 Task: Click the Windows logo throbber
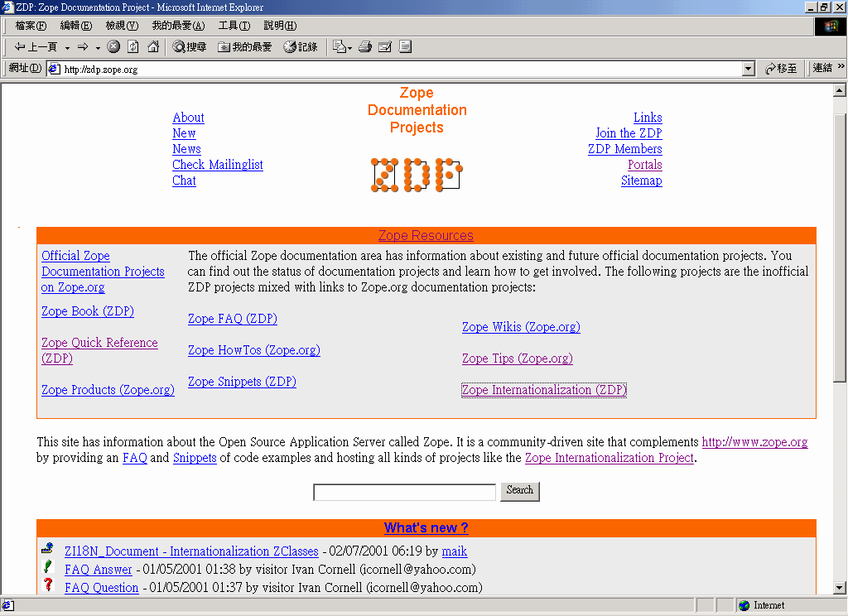(x=831, y=26)
